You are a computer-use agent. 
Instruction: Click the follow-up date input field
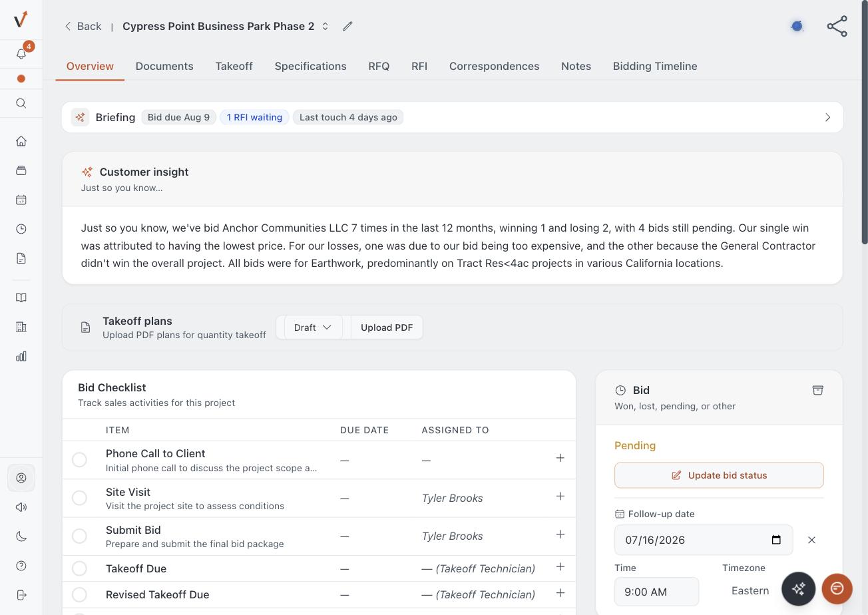pyautogui.click(x=704, y=540)
